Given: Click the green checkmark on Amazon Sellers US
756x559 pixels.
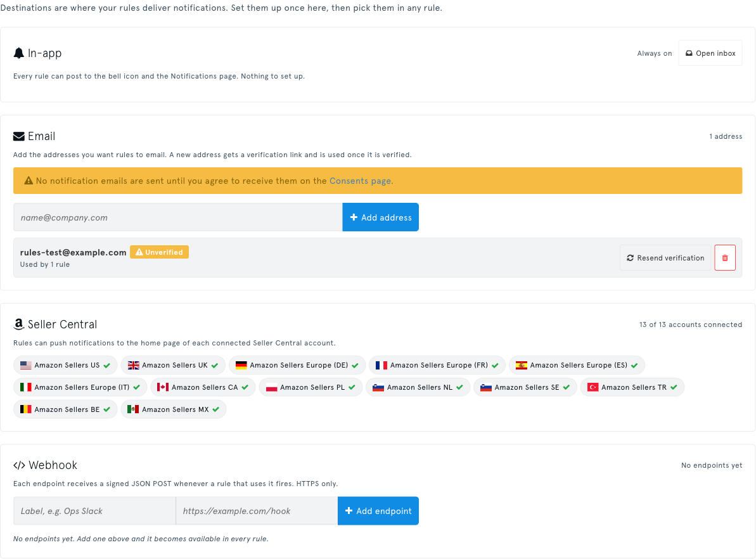Looking at the screenshot, I should pyautogui.click(x=107, y=366).
